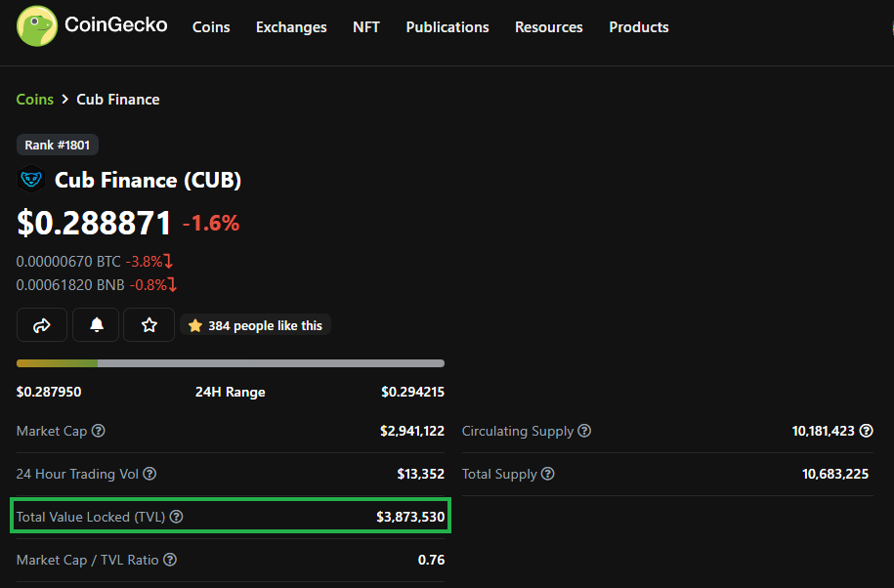The height and width of the screenshot is (588, 894).
Task: Open the Resources navigation menu
Action: (549, 26)
